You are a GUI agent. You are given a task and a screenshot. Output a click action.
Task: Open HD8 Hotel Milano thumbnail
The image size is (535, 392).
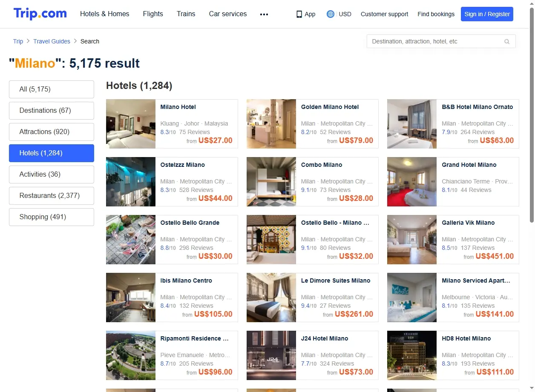click(412, 355)
